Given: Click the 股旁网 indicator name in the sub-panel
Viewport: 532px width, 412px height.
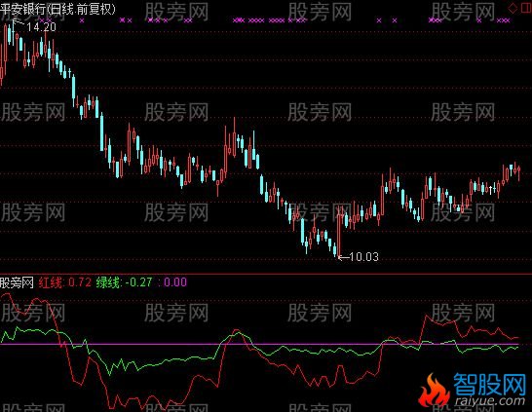Looking at the screenshot, I should (17, 282).
